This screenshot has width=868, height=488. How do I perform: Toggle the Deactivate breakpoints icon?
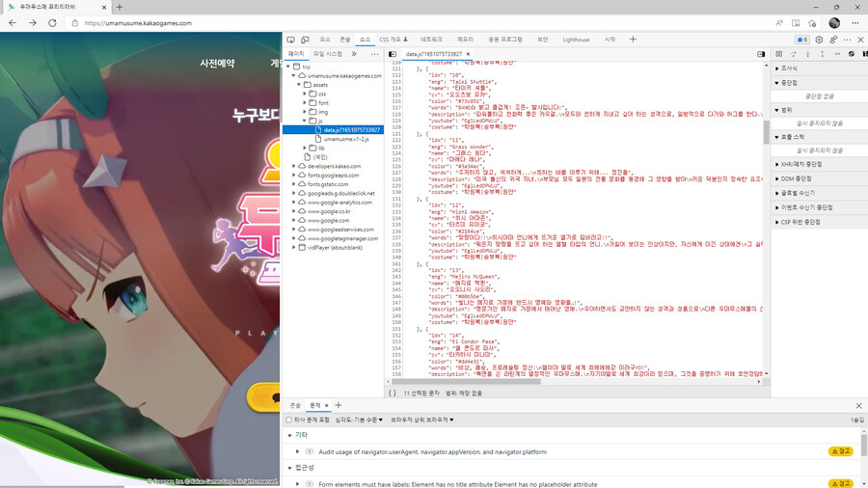[852, 54]
